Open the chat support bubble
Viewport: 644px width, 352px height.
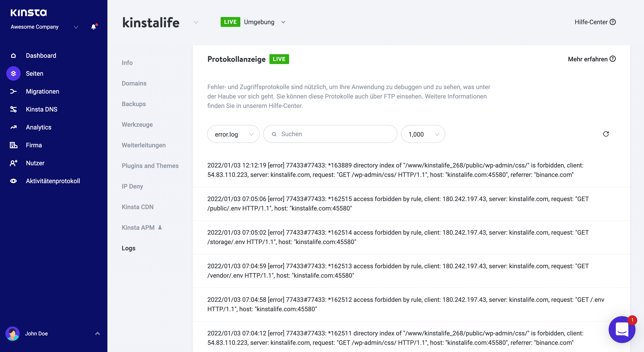622,329
